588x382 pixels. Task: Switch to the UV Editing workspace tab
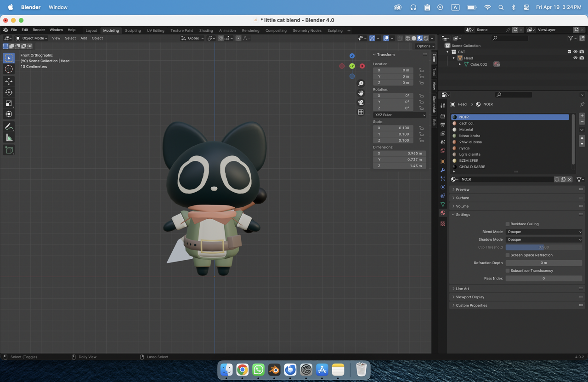click(155, 30)
